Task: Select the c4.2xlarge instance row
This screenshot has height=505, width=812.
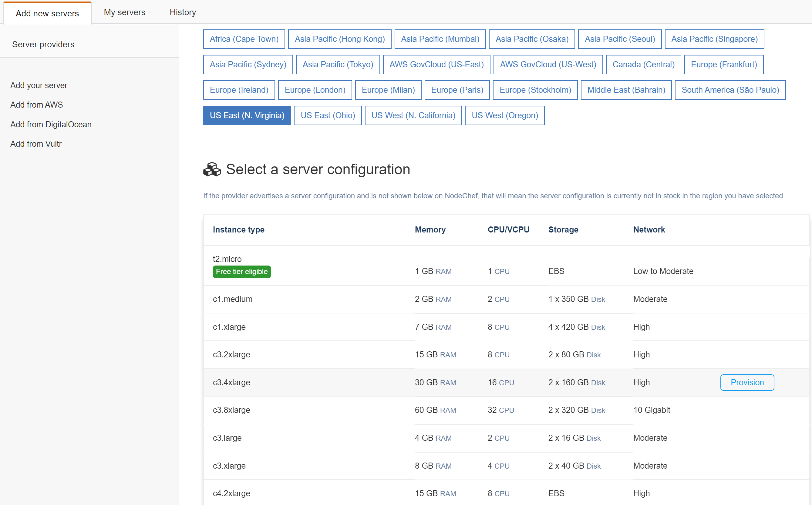Action: click(x=506, y=493)
